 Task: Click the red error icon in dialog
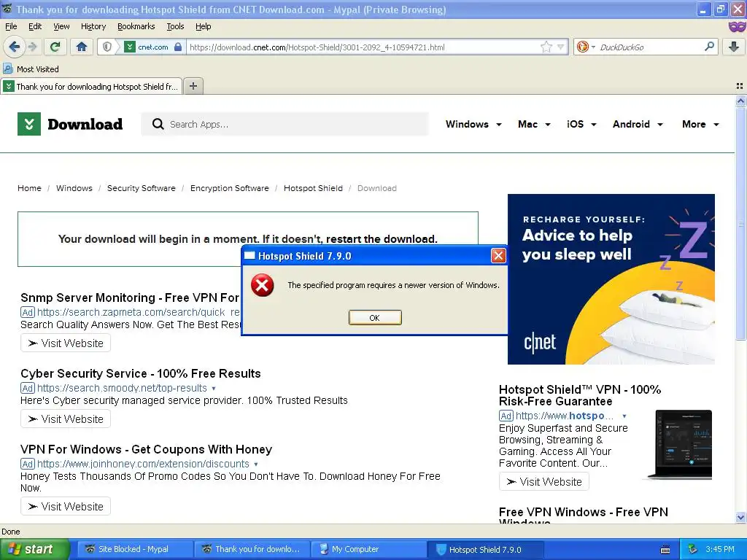[x=262, y=285]
